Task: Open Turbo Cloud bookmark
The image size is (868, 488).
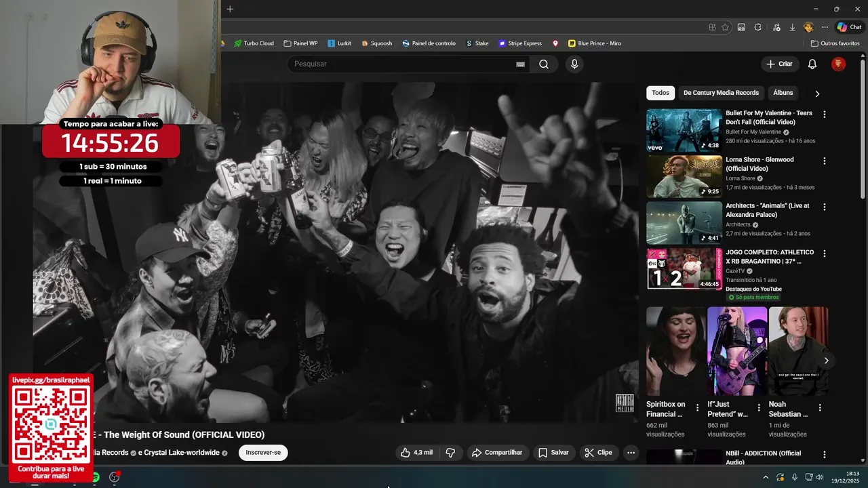Action: (254, 43)
